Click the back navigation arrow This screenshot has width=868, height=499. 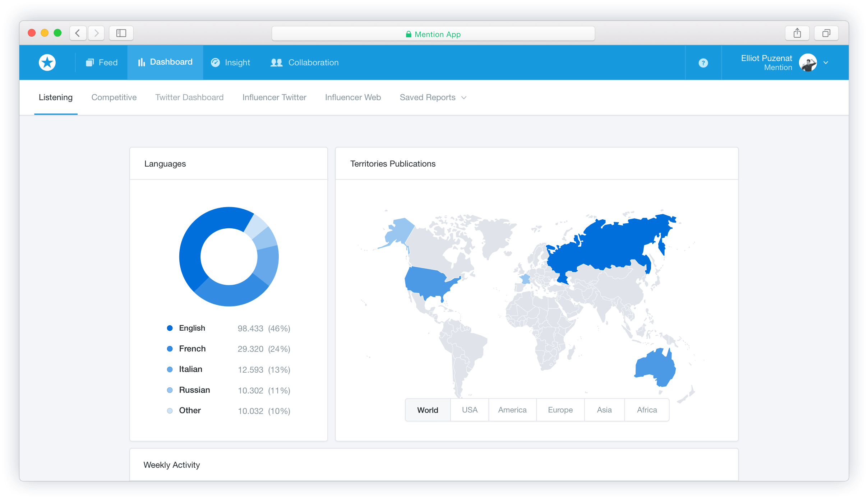[78, 33]
